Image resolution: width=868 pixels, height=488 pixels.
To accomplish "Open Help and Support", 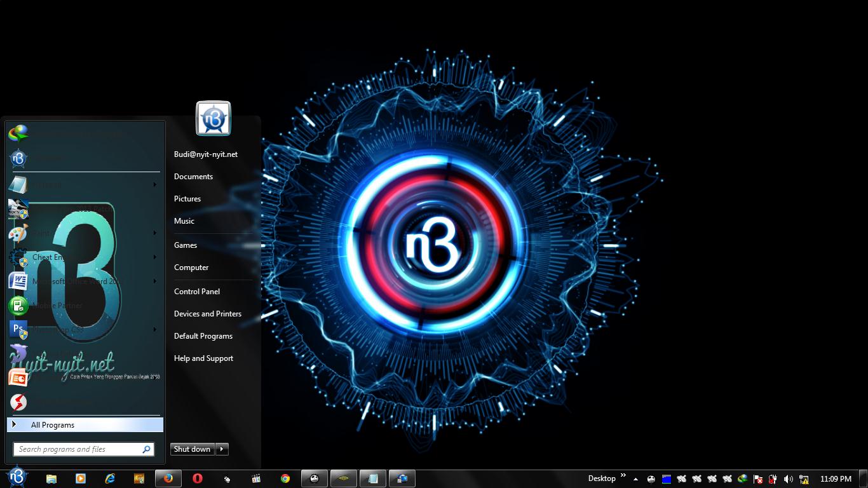I will 203,358.
